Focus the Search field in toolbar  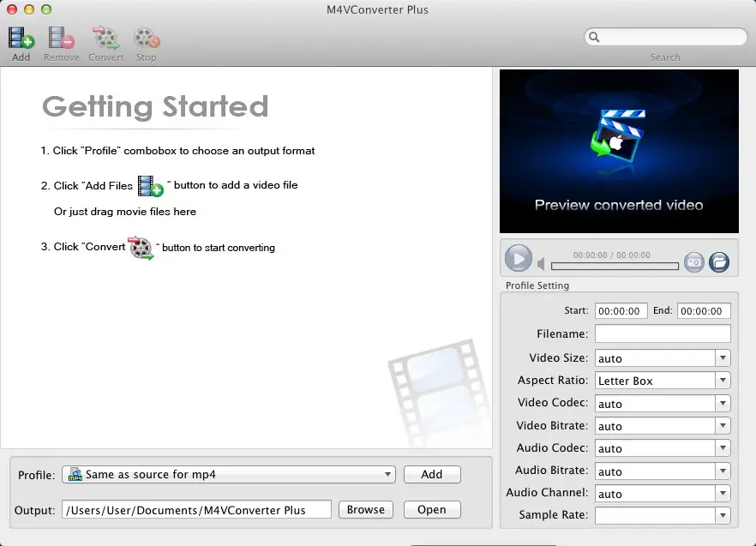[665, 37]
